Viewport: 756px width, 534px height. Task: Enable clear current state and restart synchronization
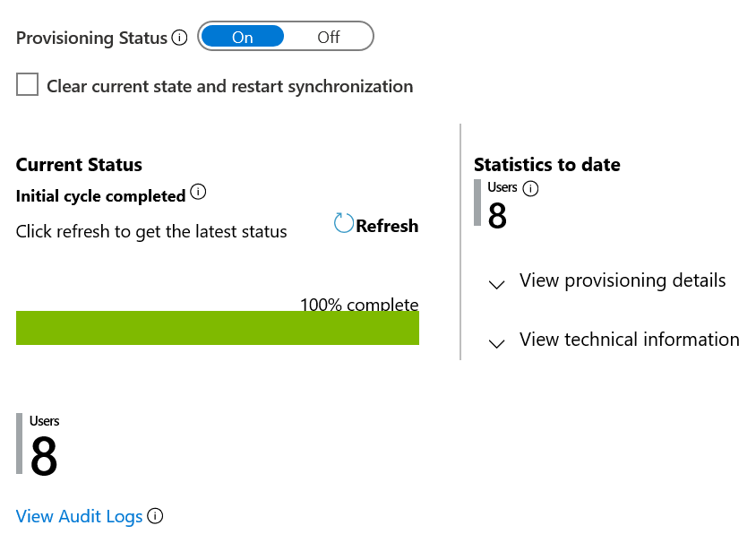point(27,84)
